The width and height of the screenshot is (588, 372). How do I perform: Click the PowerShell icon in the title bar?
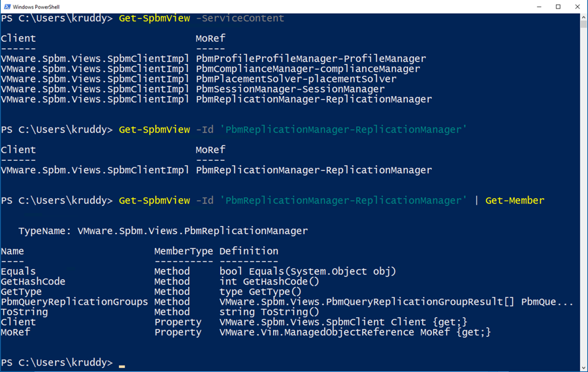point(7,7)
